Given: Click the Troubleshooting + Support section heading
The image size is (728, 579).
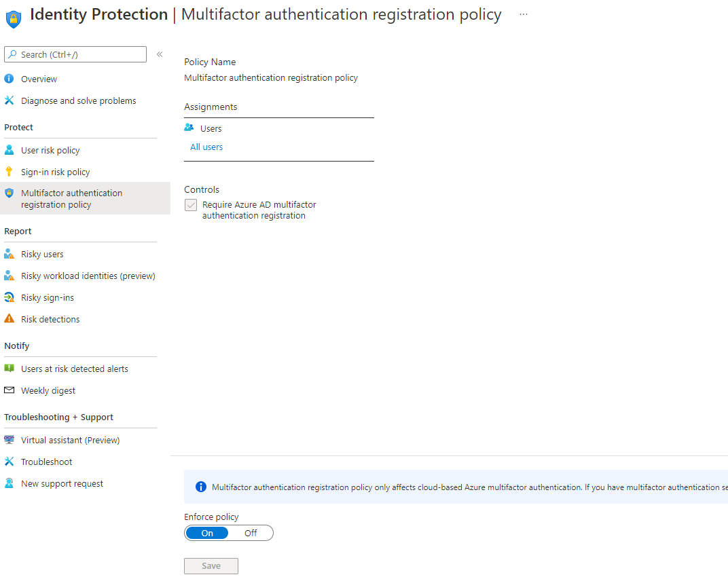Looking at the screenshot, I should pos(58,417).
